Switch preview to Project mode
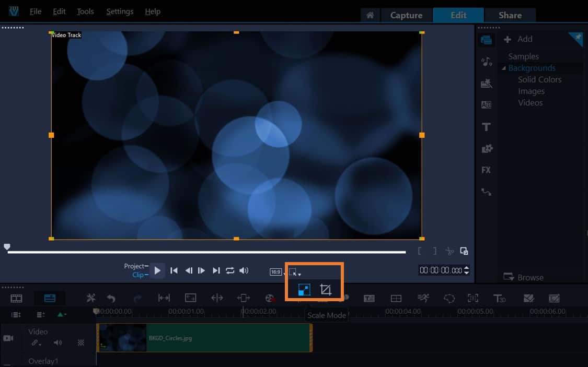 click(x=134, y=266)
